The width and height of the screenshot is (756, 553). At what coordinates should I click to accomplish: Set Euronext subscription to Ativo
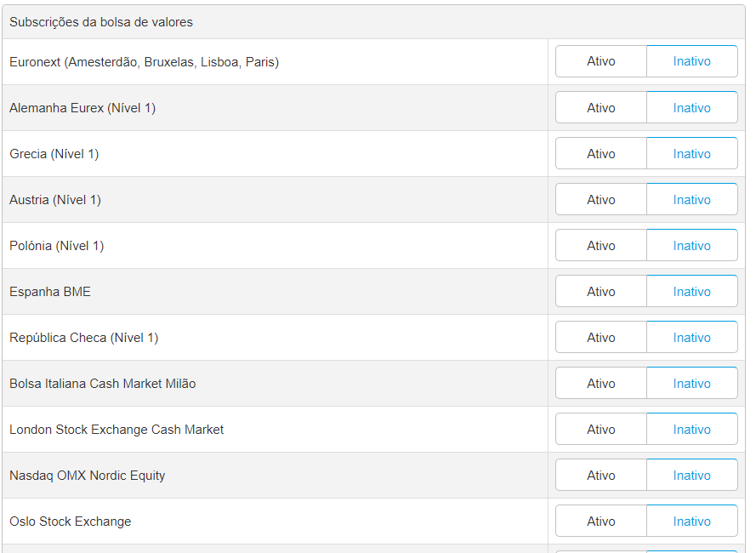point(601,61)
